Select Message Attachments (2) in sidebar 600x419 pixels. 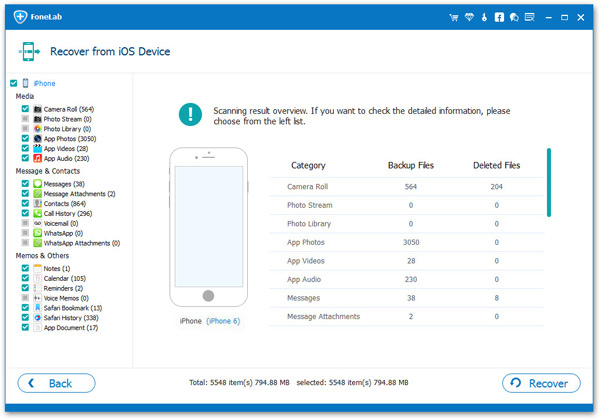click(x=80, y=194)
